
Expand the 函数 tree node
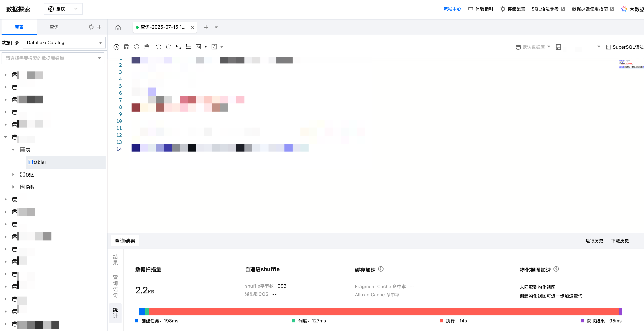(x=13, y=187)
